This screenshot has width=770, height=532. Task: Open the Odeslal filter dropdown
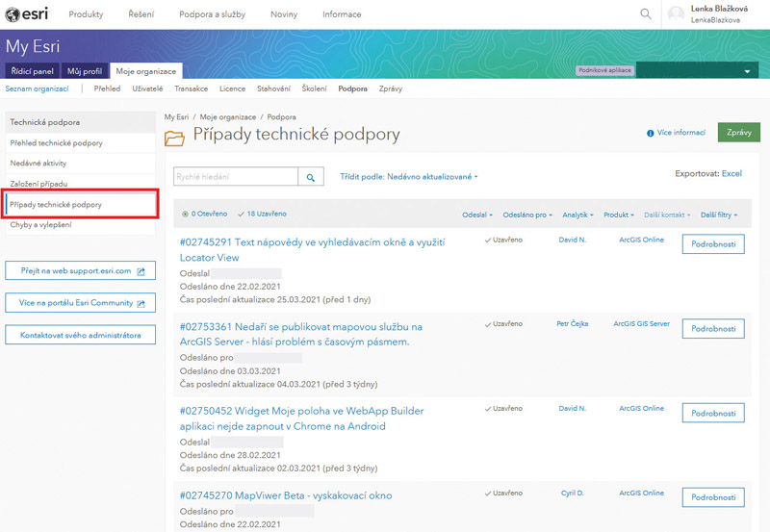(476, 215)
